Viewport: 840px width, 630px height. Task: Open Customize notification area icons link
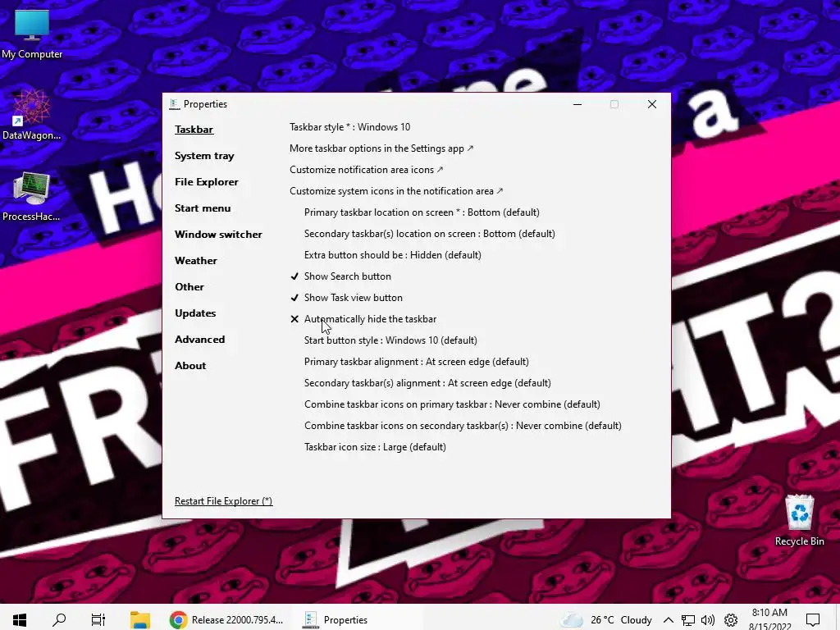367,170
